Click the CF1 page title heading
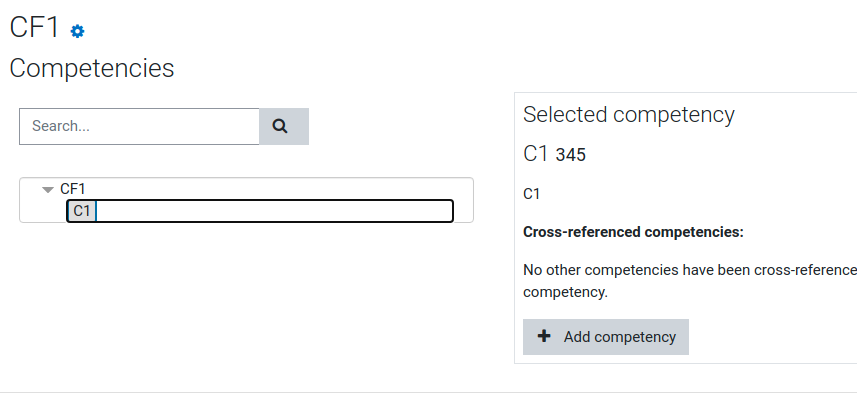The height and width of the screenshot is (409, 857). coord(34,27)
